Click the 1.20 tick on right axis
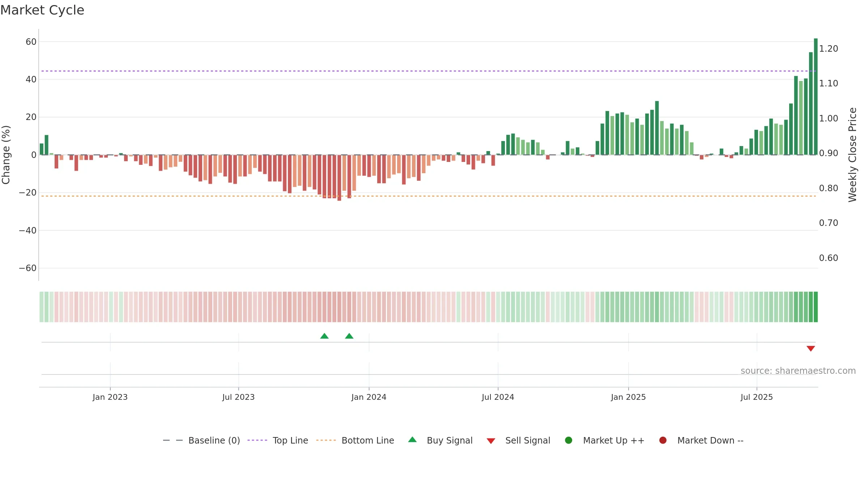Screen dimensions: 868x488 (x=829, y=48)
